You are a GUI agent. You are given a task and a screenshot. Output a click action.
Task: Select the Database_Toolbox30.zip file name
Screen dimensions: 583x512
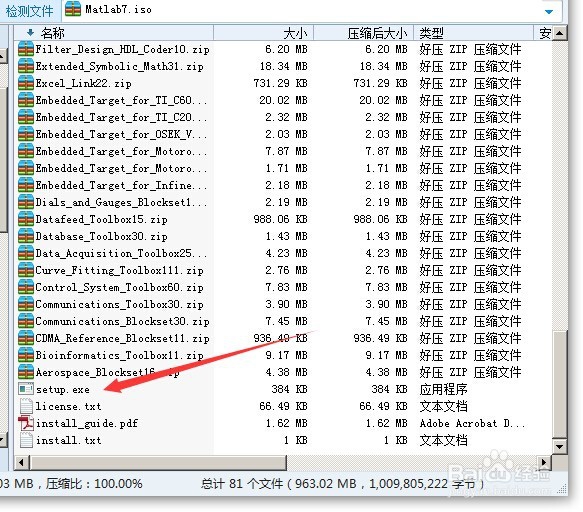point(101,236)
